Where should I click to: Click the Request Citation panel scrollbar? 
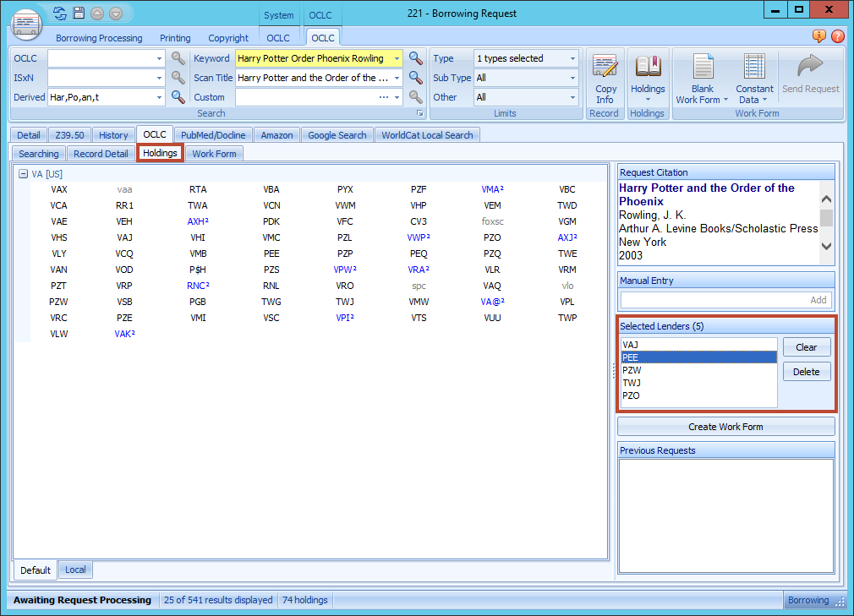coord(826,220)
